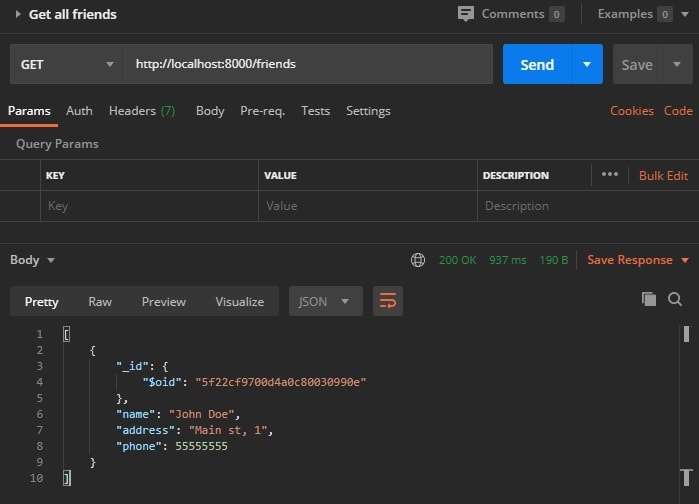Click the "$oid" value string
Viewport: 699px width, 504px height.
point(281,382)
